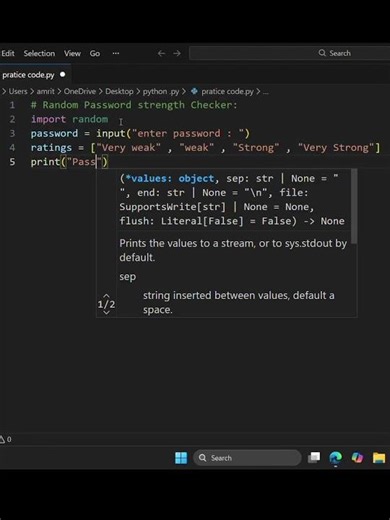Open the View menu
This screenshot has height=520, width=390.
point(72,53)
